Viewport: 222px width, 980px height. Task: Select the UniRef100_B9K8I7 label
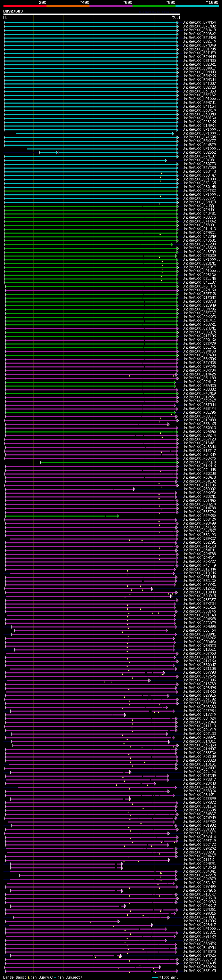[x=199, y=833]
